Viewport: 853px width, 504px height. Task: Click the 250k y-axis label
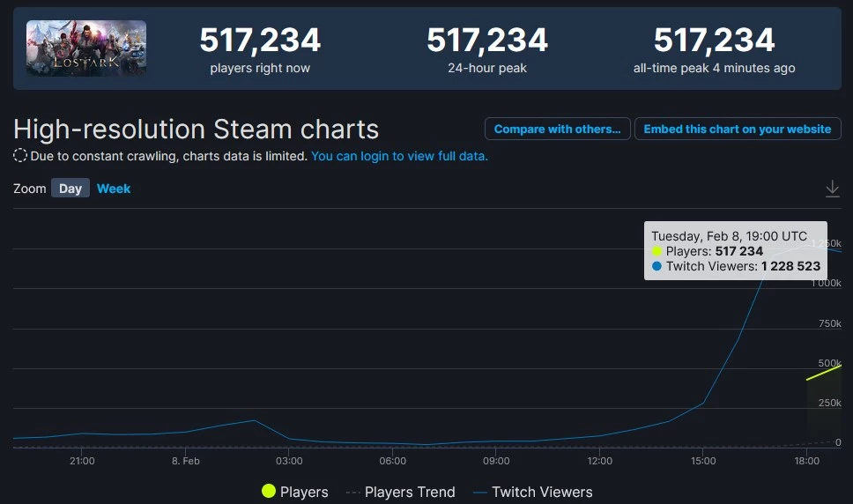829,403
